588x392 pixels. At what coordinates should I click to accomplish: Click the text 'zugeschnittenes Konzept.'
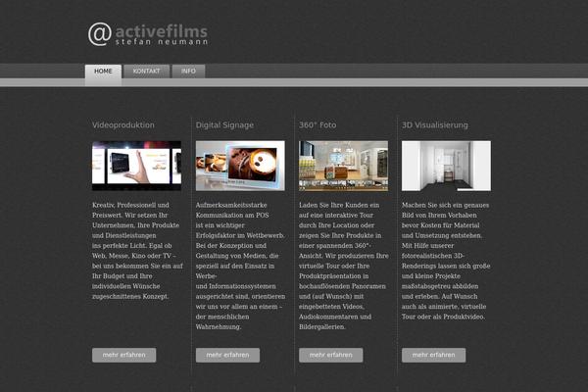pos(130,296)
